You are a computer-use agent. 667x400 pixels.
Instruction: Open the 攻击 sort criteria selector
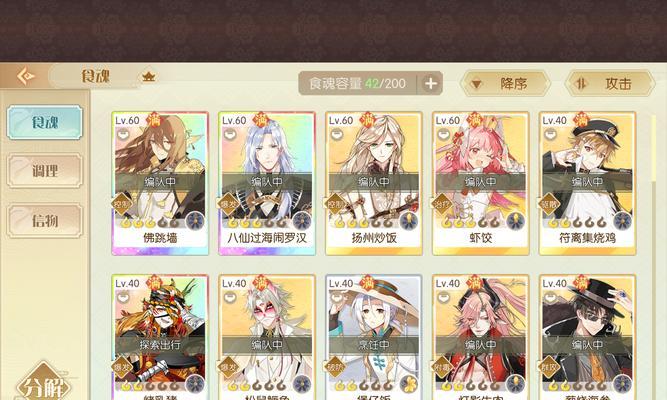pyautogui.click(x=610, y=83)
